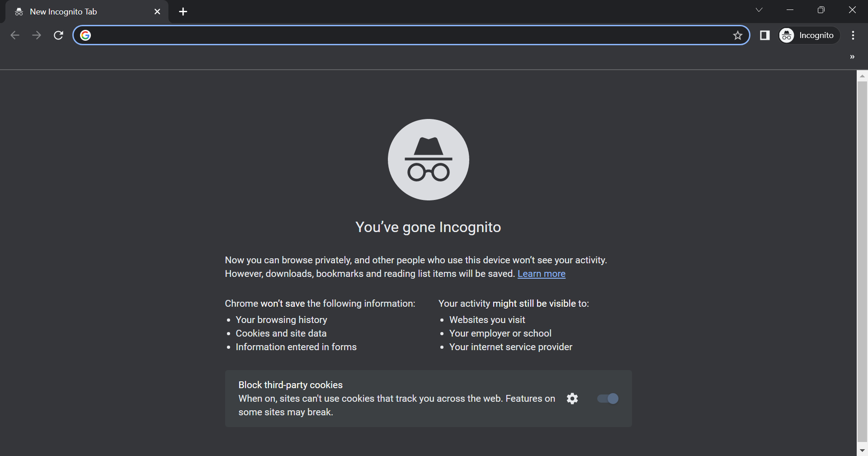The width and height of the screenshot is (868, 456).
Task: Click "Your employer or school" list item
Action: [500, 333]
